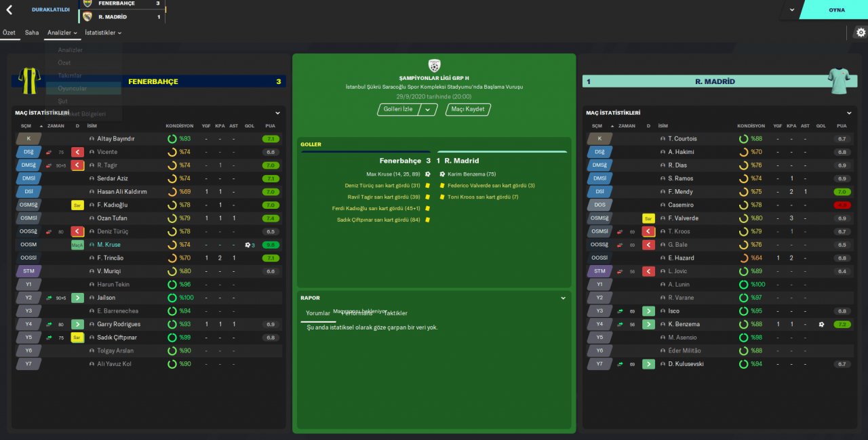Sort R. Madrid table by PUA column
Image resolution: width=868 pixels, height=440 pixels.
click(842, 125)
